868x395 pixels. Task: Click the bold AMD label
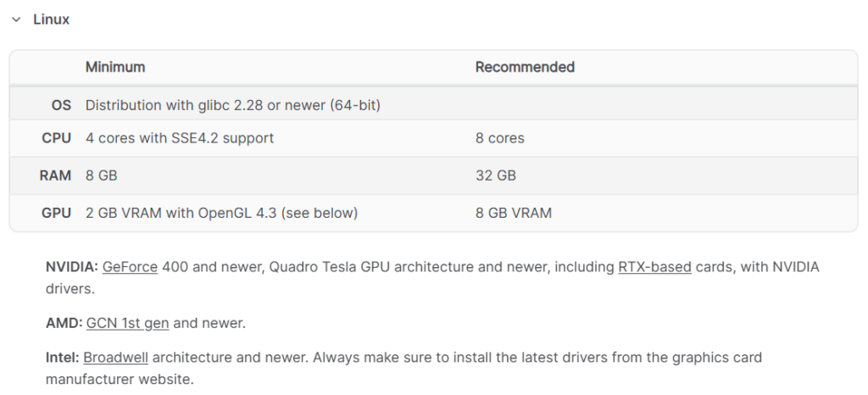(64, 323)
